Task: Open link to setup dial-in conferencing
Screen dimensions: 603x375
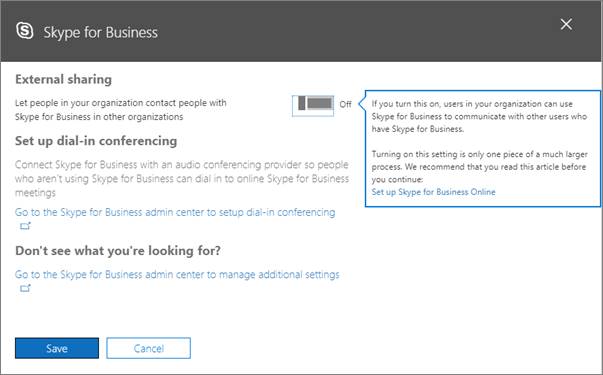Action: pos(175,212)
